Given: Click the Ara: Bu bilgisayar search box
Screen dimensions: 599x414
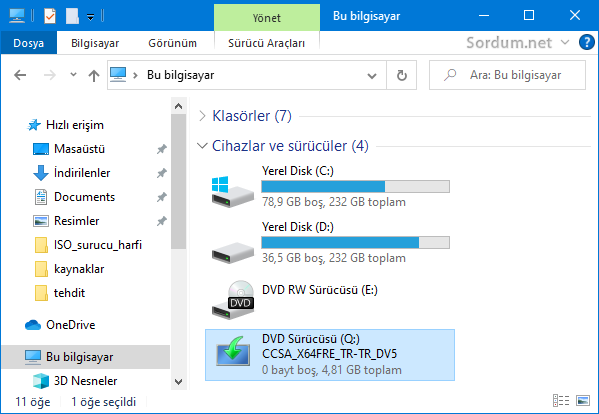Looking at the screenshot, I should click(507, 75).
